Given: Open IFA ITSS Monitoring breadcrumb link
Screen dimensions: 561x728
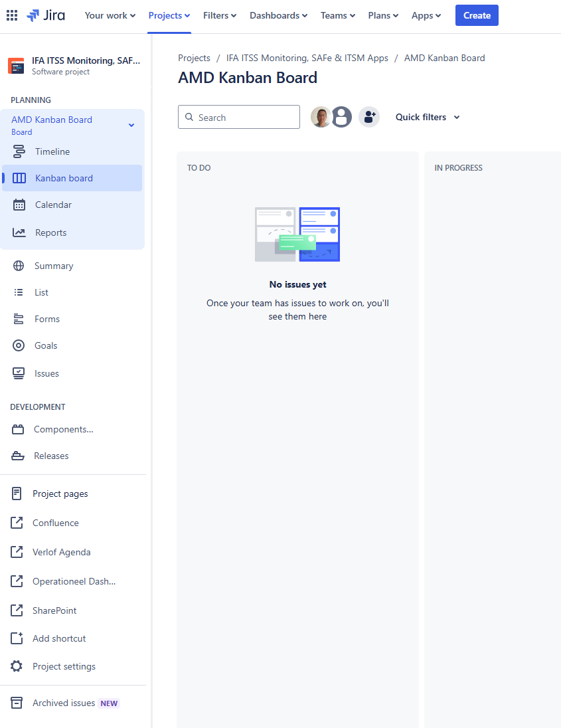Looking at the screenshot, I should click(x=307, y=58).
